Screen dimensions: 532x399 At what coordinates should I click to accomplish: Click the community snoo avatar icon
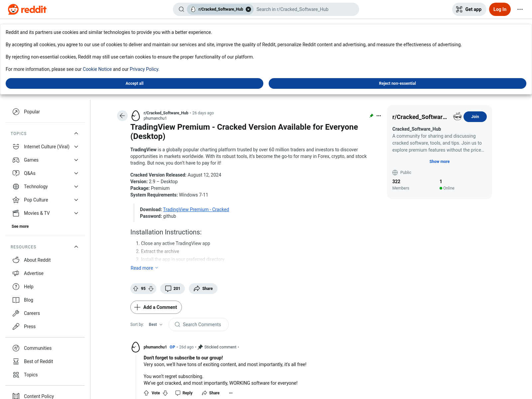458,116
